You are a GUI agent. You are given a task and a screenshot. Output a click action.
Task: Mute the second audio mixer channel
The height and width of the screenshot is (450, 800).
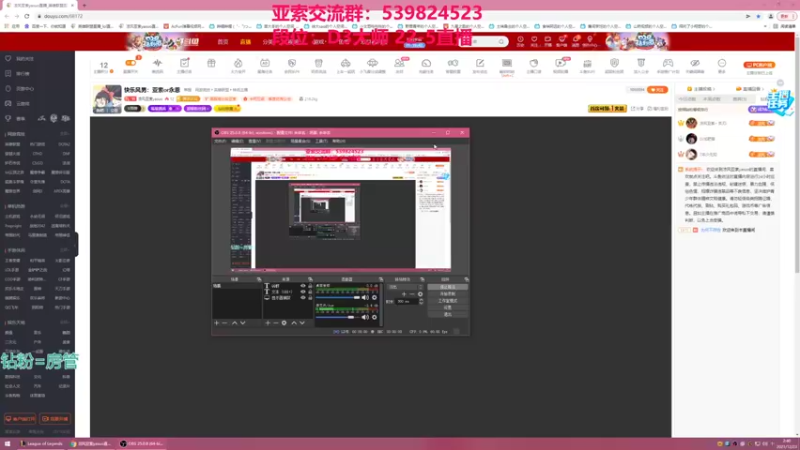point(365,317)
